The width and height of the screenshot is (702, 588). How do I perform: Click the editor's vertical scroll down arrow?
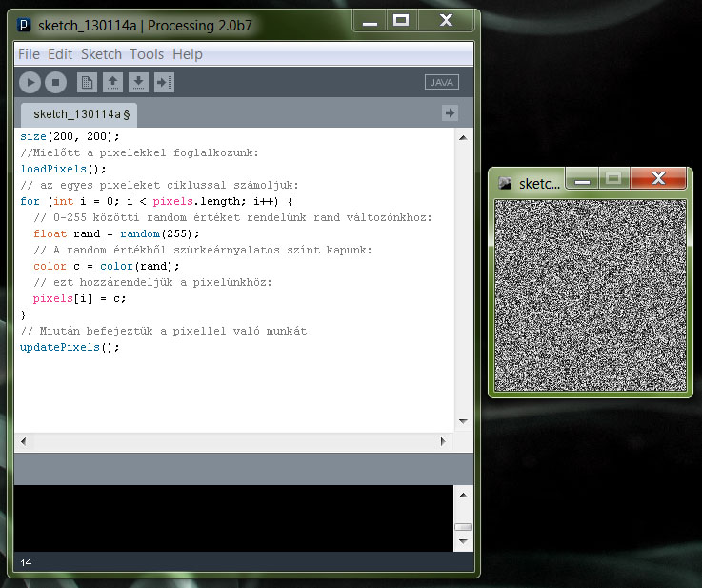tap(463, 420)
